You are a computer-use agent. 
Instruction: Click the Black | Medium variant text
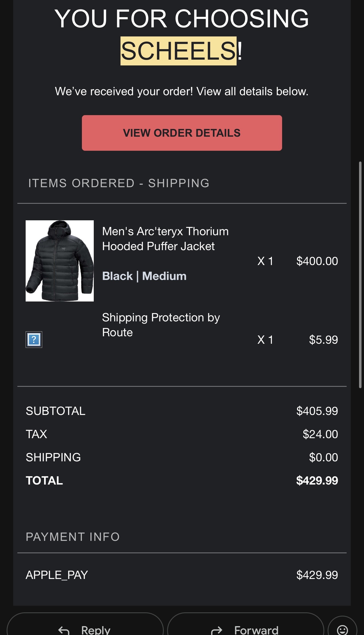point(144,276)
